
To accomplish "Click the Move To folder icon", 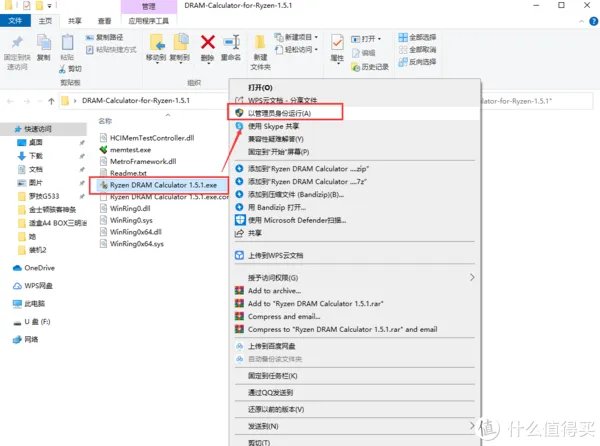I will (157, 42).
